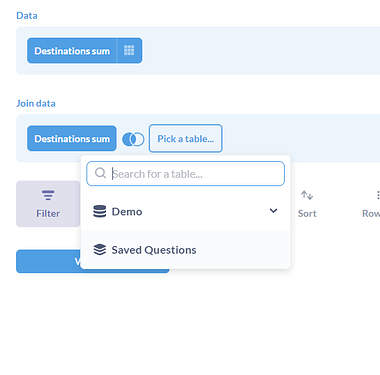Click the blue Visualize button
Screen dimensions: 380x375
93,261
